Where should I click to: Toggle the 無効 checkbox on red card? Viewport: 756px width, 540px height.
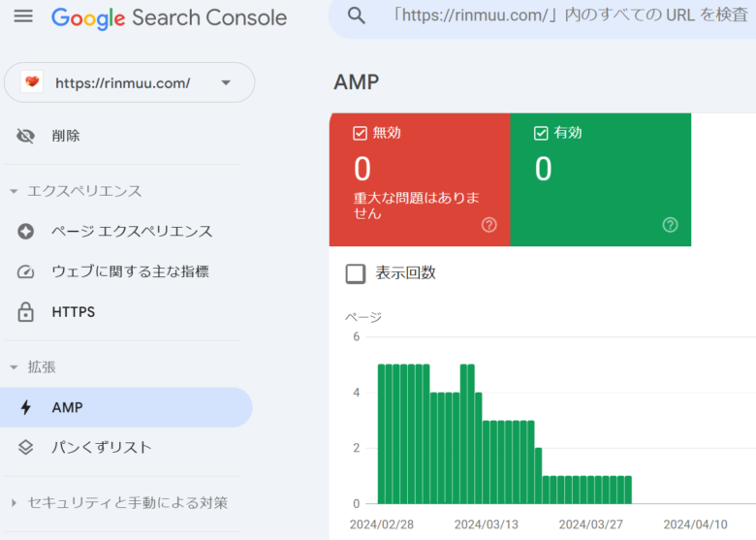[x=360, y=133]
